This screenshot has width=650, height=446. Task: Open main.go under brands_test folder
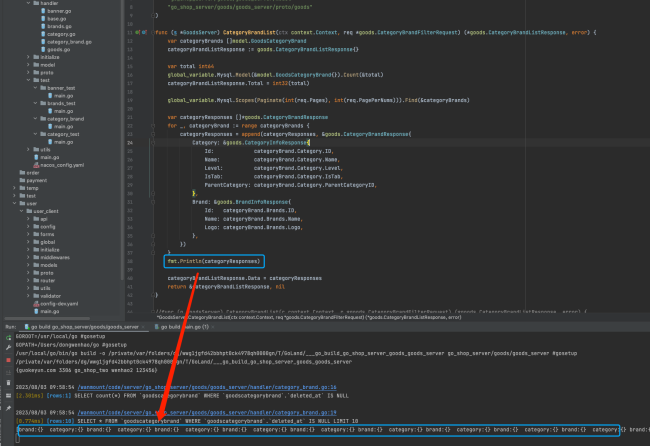pyautogui.click(x=61, y=111)
